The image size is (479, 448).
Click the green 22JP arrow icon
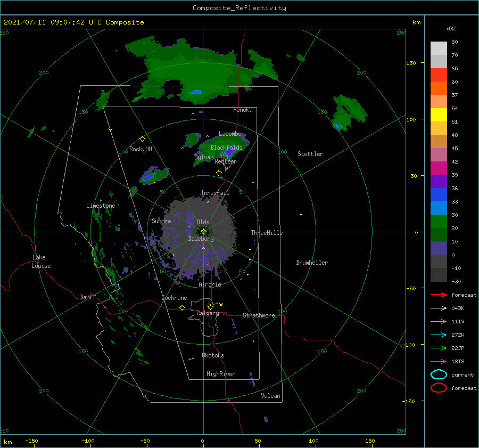pyautogui.click(x=439, y=348)
